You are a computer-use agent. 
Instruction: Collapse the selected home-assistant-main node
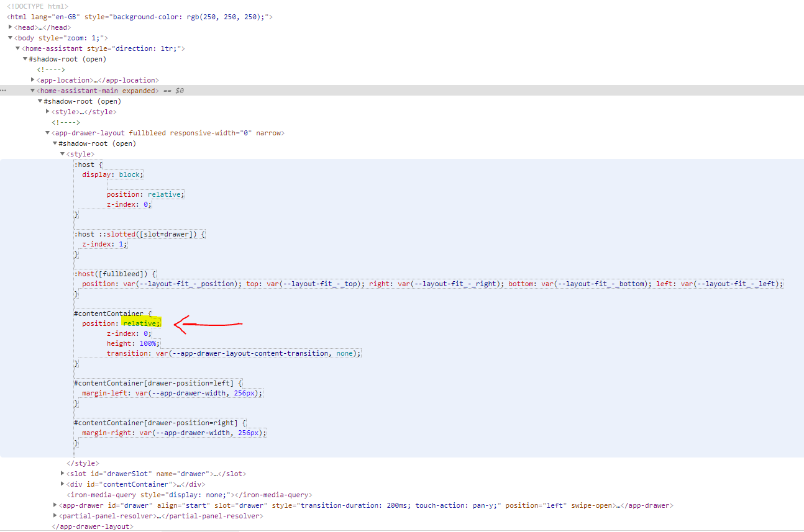(x=32, y=90)
